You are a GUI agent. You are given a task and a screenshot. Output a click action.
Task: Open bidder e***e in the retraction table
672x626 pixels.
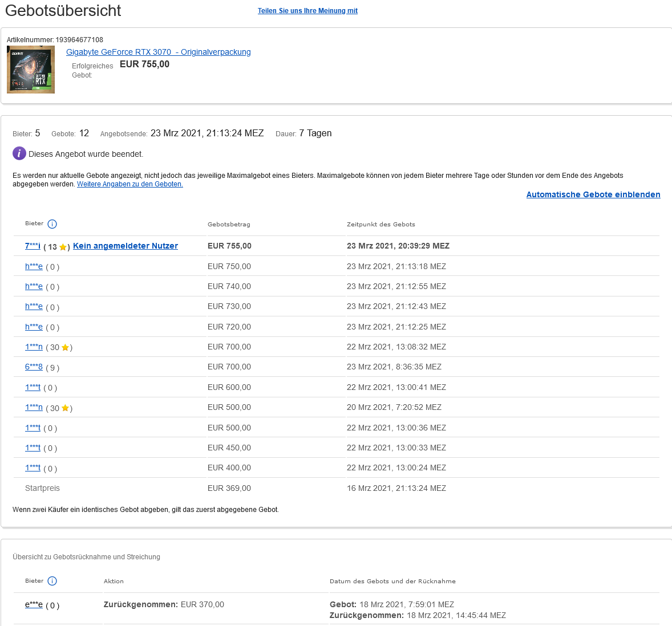pyautogui.click(x=34, y=604)
